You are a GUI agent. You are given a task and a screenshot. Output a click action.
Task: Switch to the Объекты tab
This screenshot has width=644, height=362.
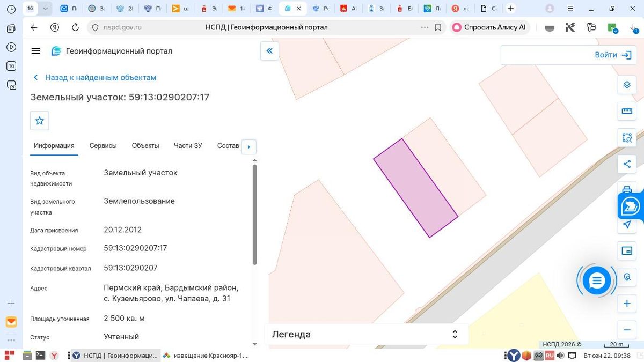click(145, 146)
